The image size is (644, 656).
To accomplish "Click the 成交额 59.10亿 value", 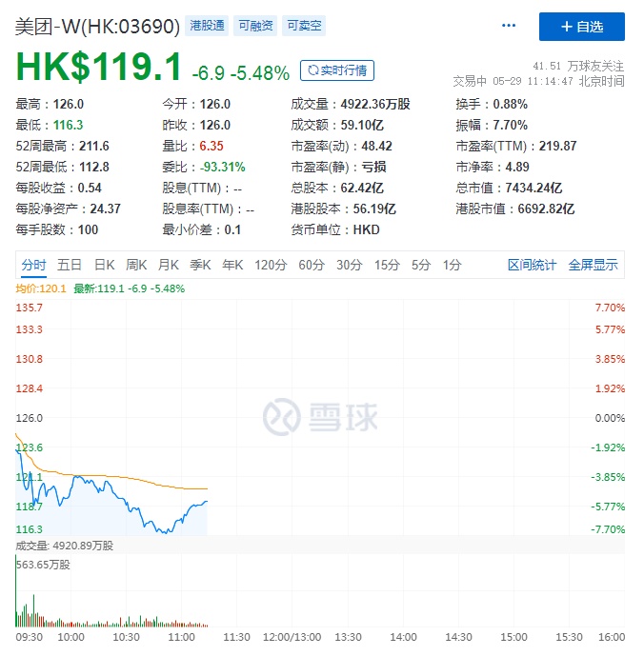I will click(362, 125).
